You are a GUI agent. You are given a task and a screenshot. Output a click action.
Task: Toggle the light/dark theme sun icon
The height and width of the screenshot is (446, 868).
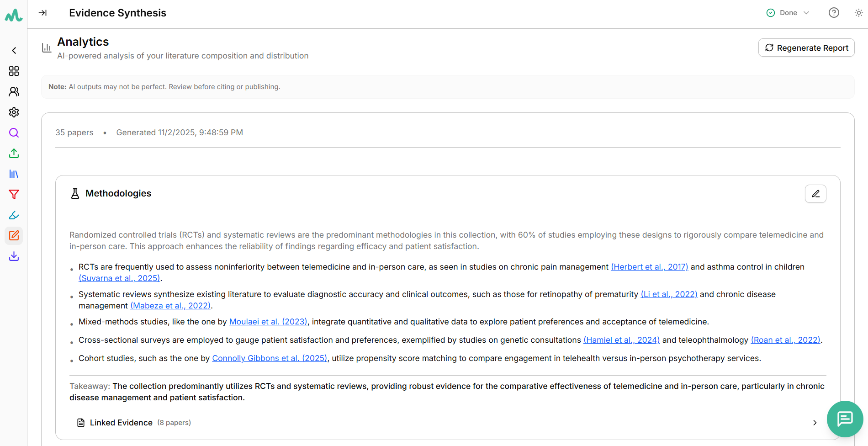click(858, 13)
